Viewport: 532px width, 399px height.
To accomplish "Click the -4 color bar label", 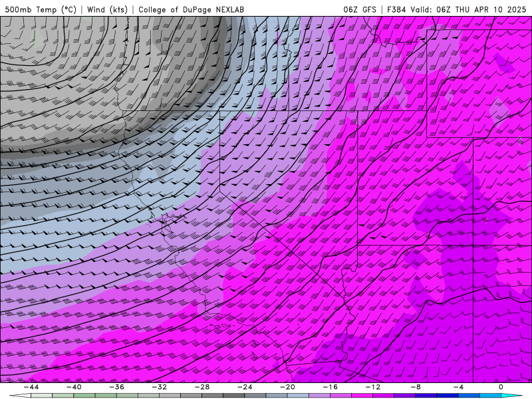I will (x=459, y=387).
